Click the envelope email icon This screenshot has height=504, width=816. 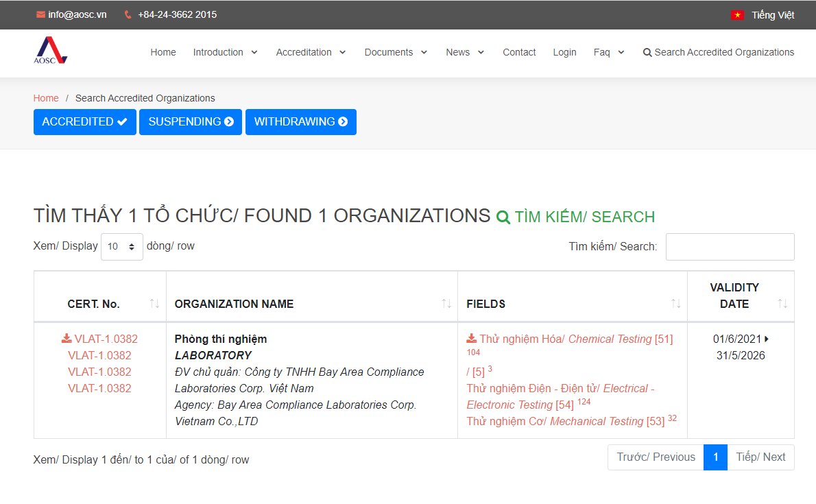point(40,14)
